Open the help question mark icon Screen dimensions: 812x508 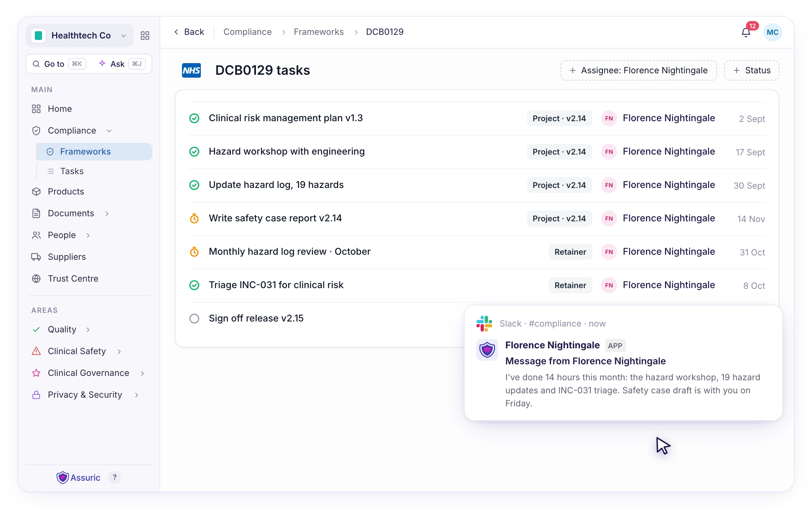pos(115,477)
